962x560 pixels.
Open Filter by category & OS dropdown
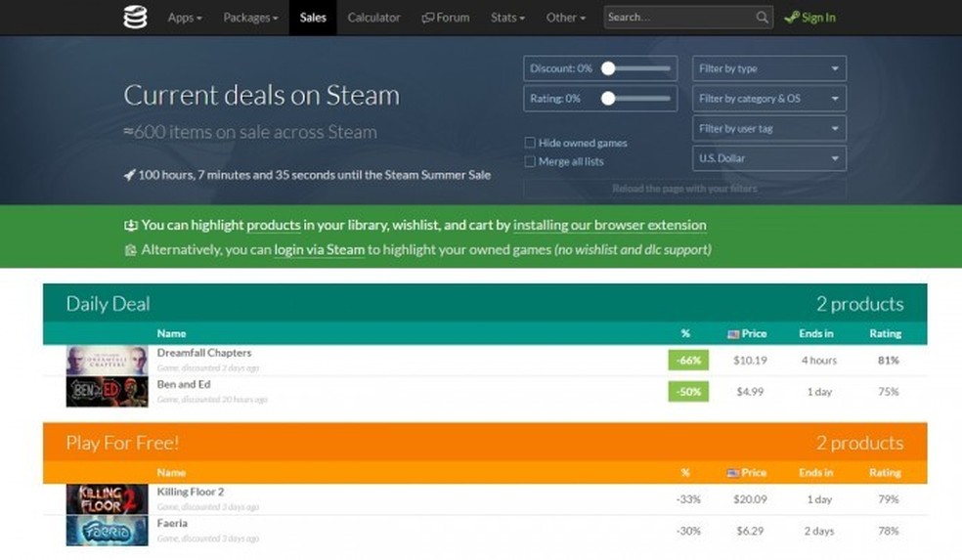pos(769,98)
